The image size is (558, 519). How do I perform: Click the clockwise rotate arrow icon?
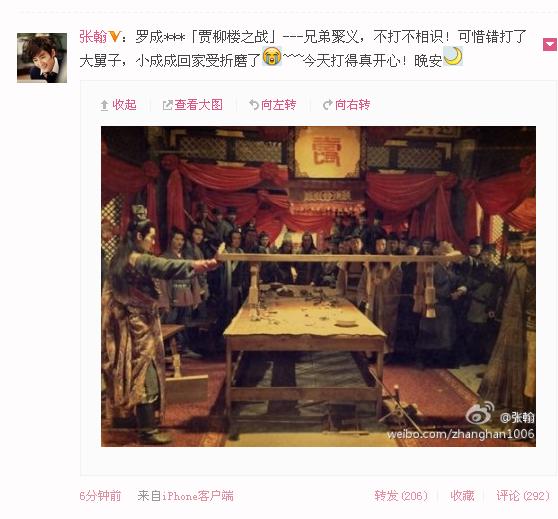[x=327, y=105]
